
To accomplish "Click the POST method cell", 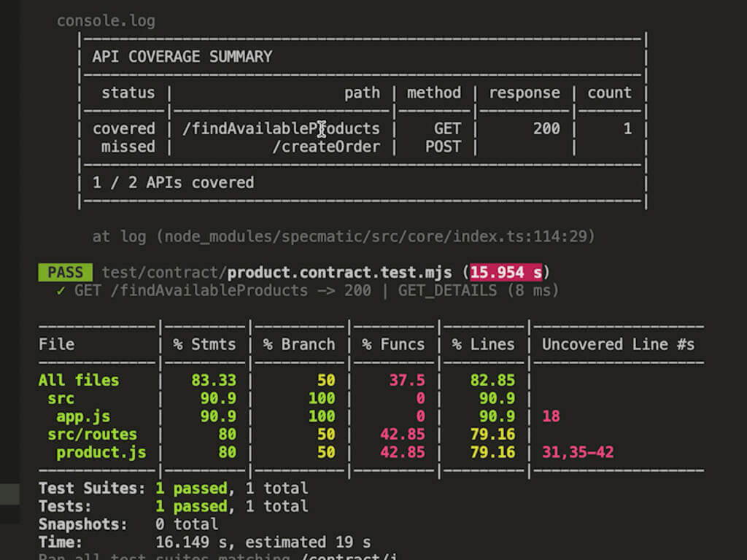I will (x=443, y=147).
